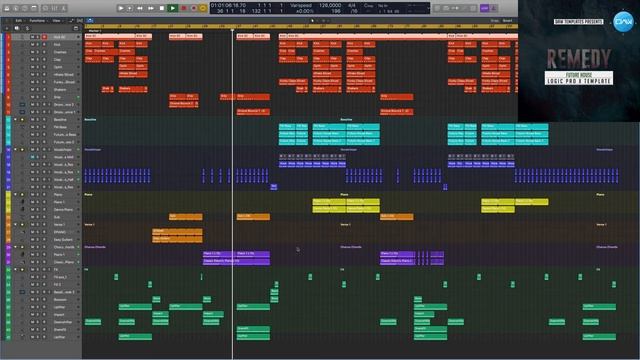
Task: Stop playback with the stop button
Action: coord(162,8)
